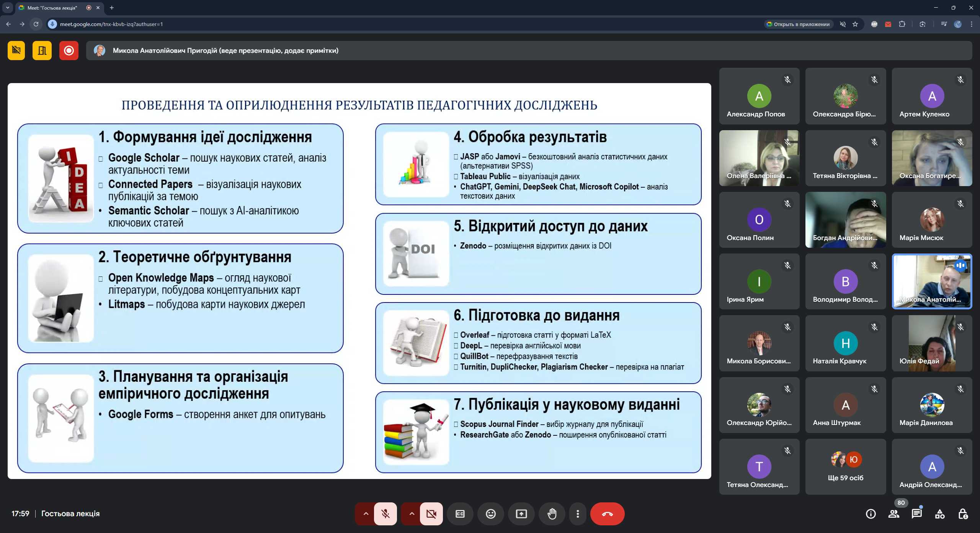Select Анна Штурмак participant tile
The width and height of the screenshot is (980, 533).
(x=846, y=405)
